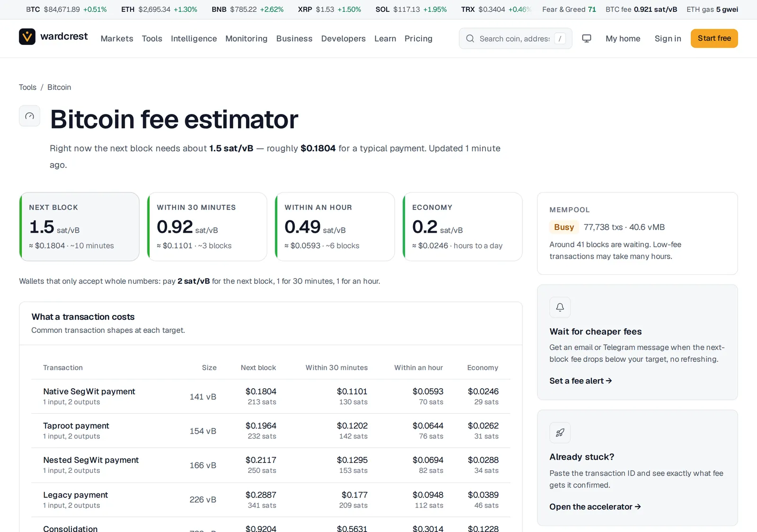Click the gauge icon beside page title

pos(29,116)
